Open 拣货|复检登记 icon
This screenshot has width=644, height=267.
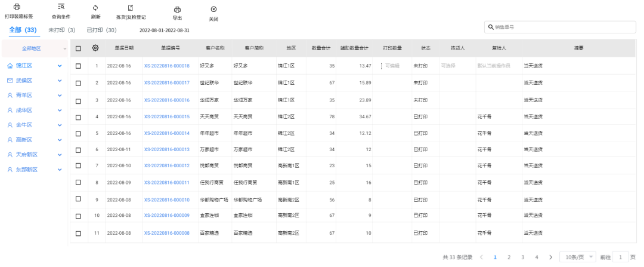(x=131, y=8)
